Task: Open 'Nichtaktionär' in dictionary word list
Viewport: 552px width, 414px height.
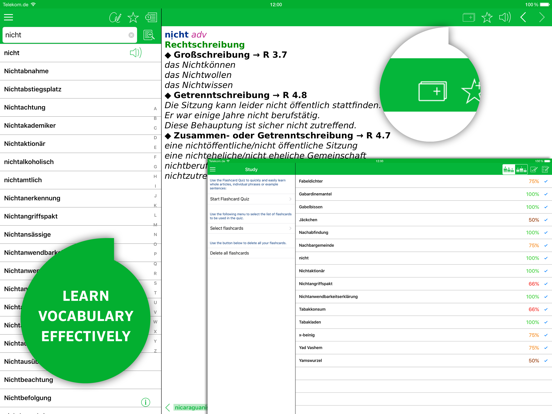Action: tap(81, 144)
